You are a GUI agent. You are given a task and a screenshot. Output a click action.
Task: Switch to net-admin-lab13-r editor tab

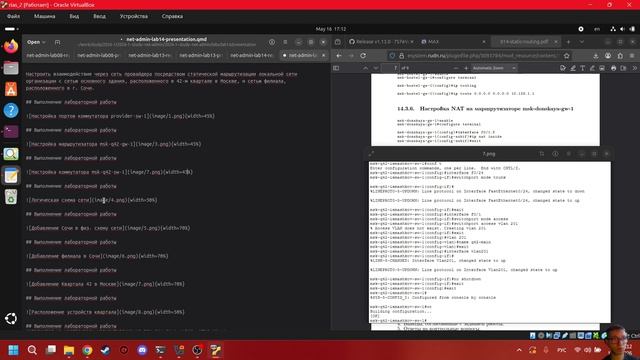[149, 55]
